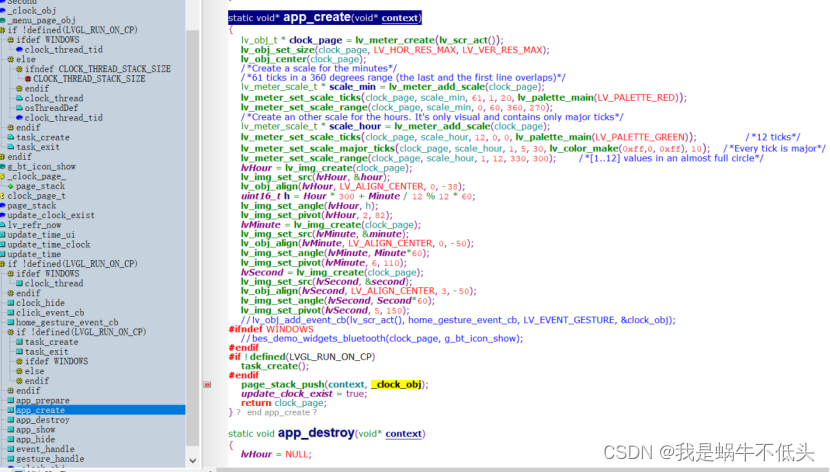Click the icon beside app_show entry
Image resolution: width=830 pixels, height=472 pixels.
point(11,430)
